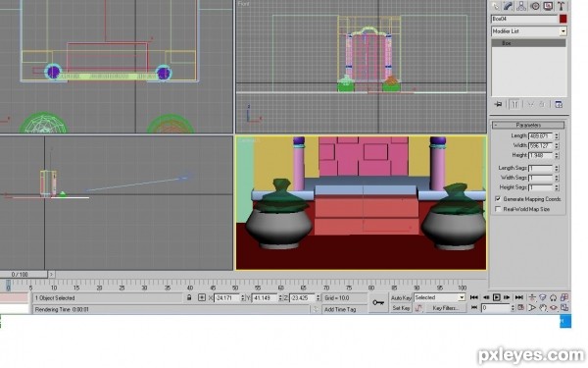Switch to the Hierarchy panel tab
Screen dimensions: 588x368
tap(521, 6)
